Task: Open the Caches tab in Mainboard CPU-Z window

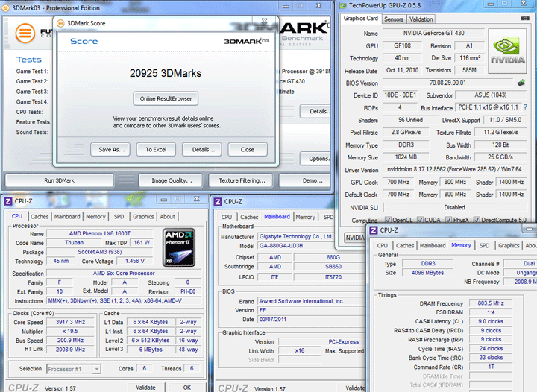Action: pos(249,217)
